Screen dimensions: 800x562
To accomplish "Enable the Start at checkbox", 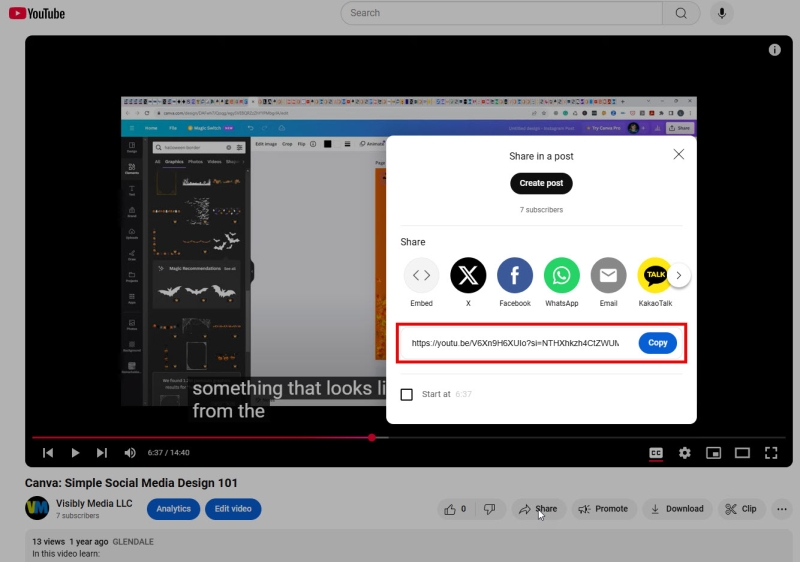I will pos(407,394).
